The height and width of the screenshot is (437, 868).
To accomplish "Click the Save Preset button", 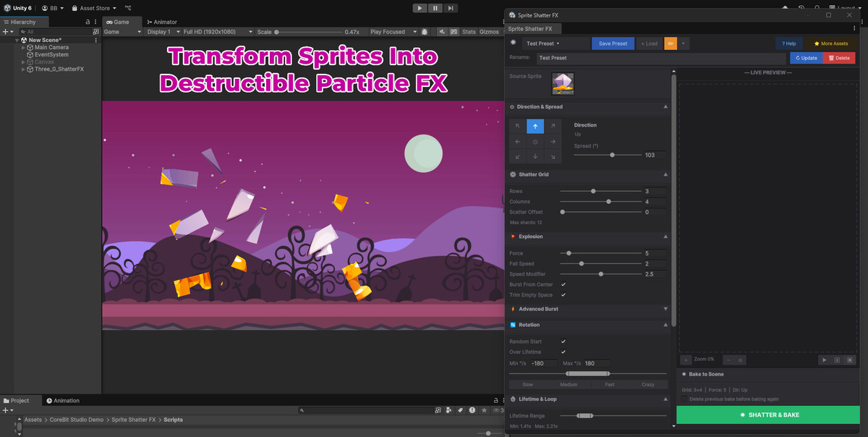I will pyautogui.click(x=613, y=43).
